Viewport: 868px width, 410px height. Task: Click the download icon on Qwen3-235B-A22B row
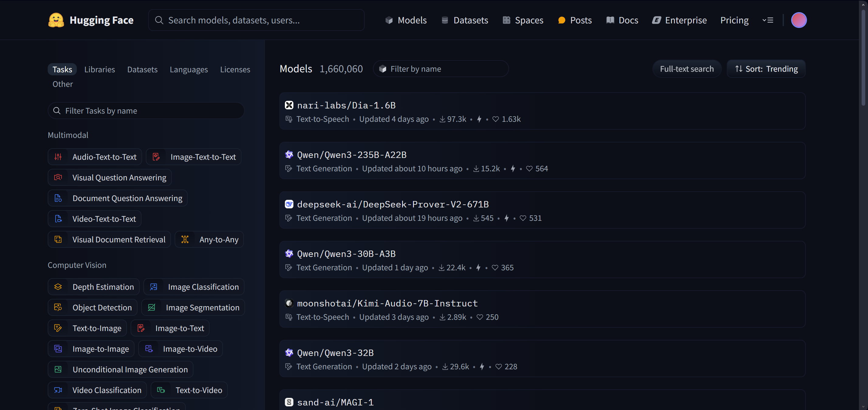pyautogui.click(x=476, y=169)
